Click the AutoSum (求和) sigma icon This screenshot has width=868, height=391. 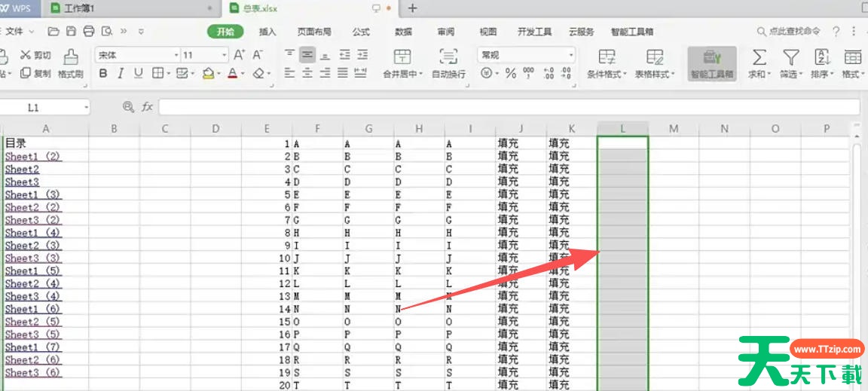(x=759, y=57)
